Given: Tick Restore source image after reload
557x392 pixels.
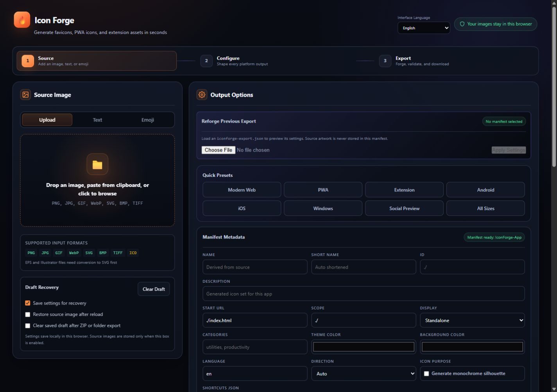Looking at the screenshot, I should 28,314.
